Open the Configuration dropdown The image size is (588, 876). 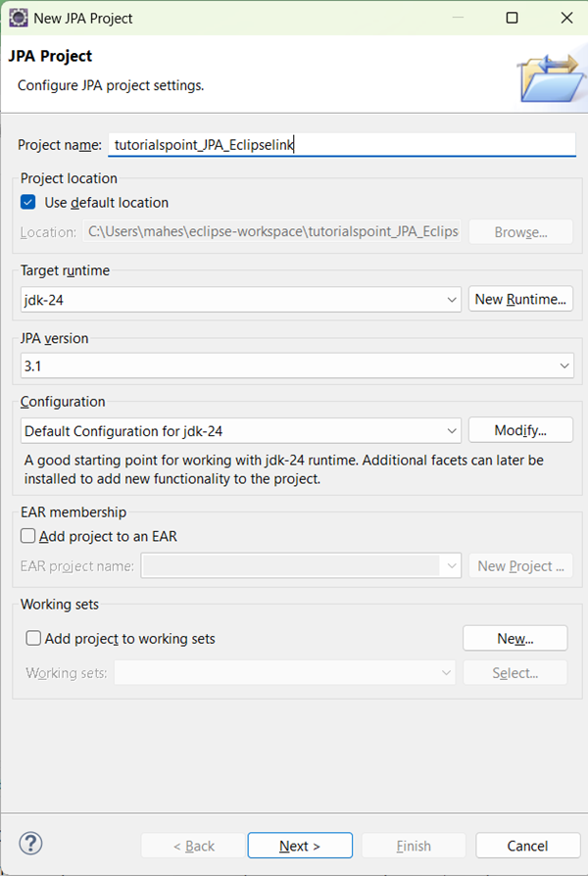point(452,429)
